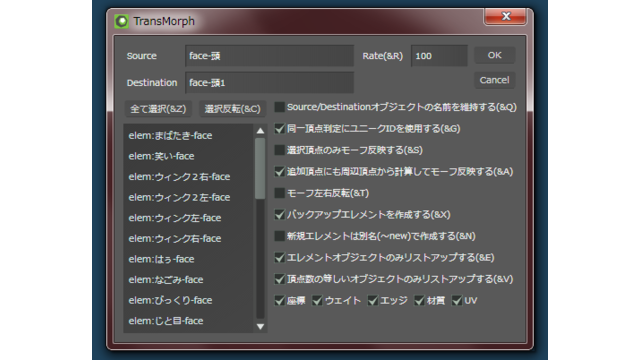Select list item elem:笑い-face

click(189, 156)
